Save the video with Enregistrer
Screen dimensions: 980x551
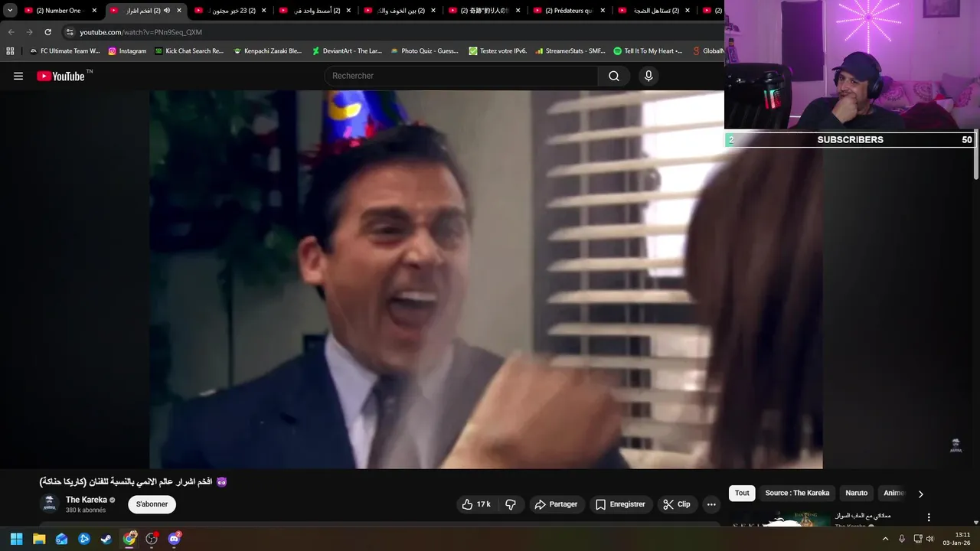(x=621, y=504)
